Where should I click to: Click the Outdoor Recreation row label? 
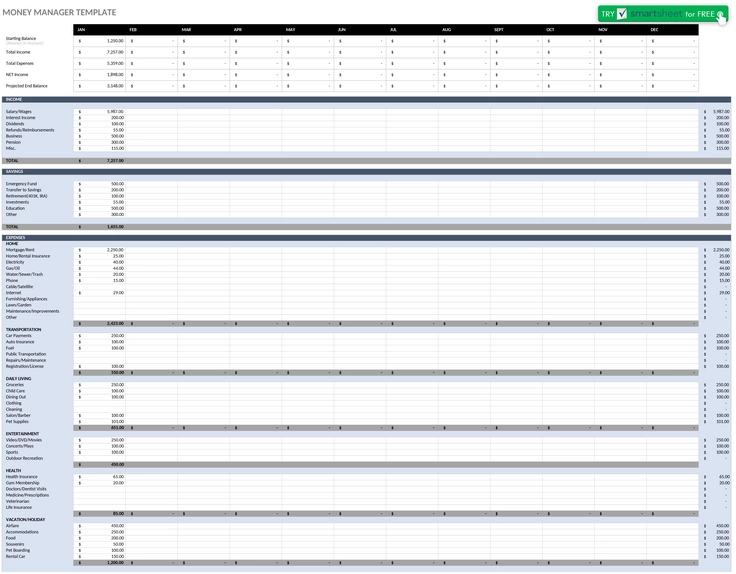(24, 459)
